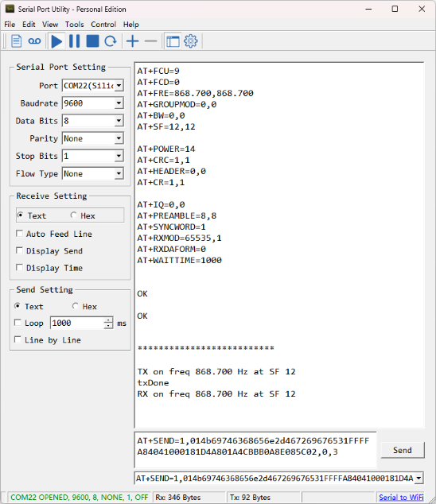Stop the serial port with the stop icon
The image size is (436, 504).
point(92,41)
